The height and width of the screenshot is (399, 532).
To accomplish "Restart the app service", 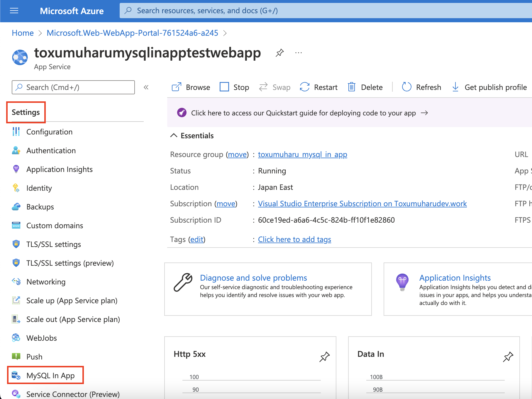I will pyautogui.click(x=318, y=87).
